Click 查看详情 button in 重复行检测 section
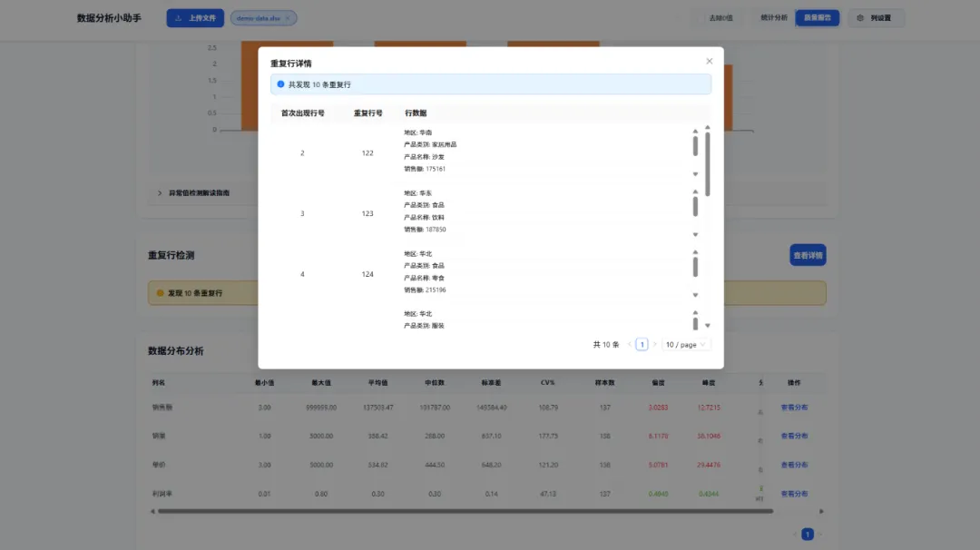 [x=808, y=255]
